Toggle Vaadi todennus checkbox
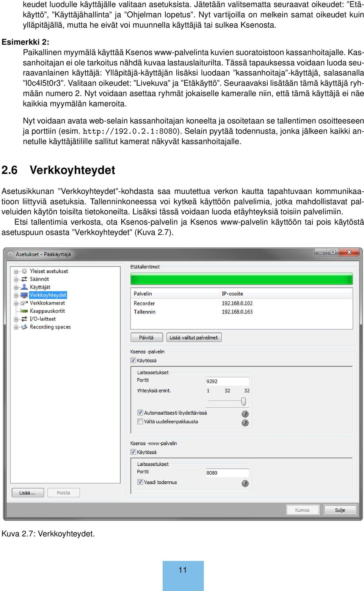 [140, 482]
